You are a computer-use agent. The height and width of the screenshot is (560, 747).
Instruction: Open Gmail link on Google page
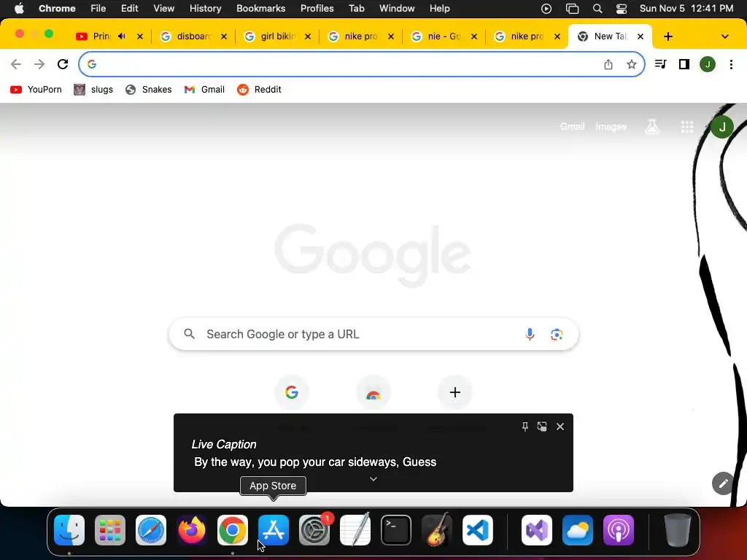[572, 127]
